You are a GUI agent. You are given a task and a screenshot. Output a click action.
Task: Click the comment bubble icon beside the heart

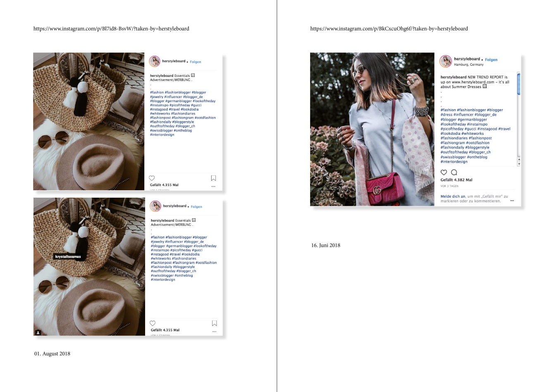454,172
